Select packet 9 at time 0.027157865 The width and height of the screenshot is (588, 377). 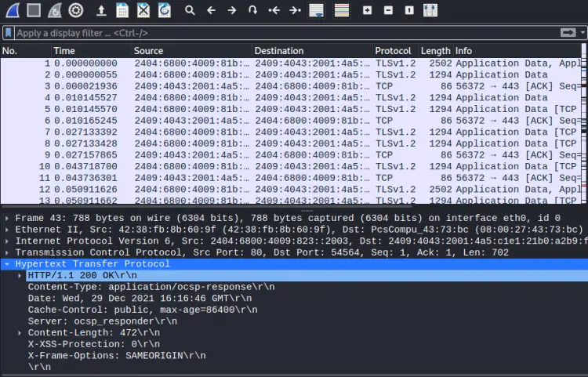coord(291,155)
